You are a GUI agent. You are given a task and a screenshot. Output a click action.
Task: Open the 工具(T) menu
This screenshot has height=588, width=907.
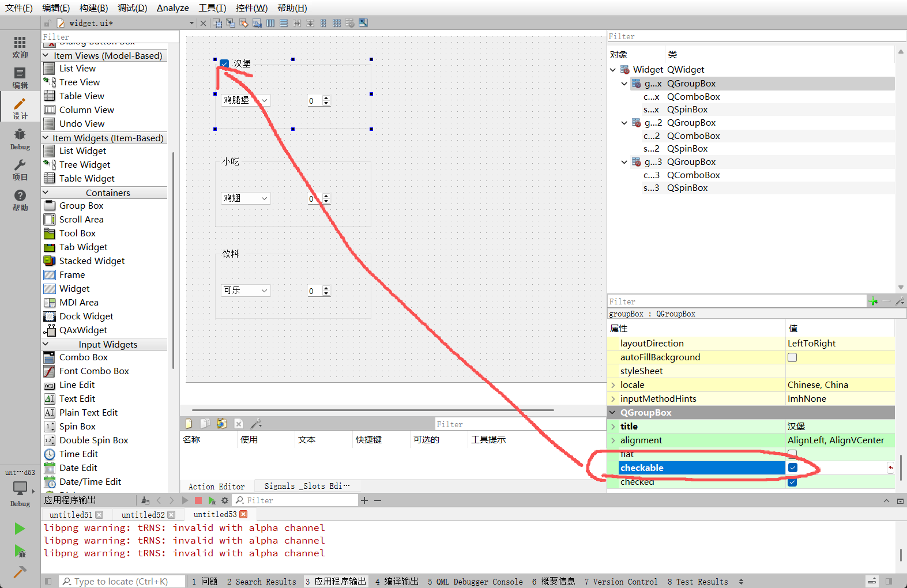[212, 8]
